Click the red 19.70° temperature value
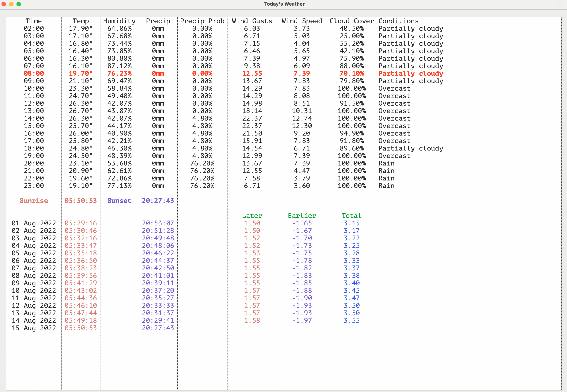Viewport: 567px width, 392px height. click(x=81, y=73)
